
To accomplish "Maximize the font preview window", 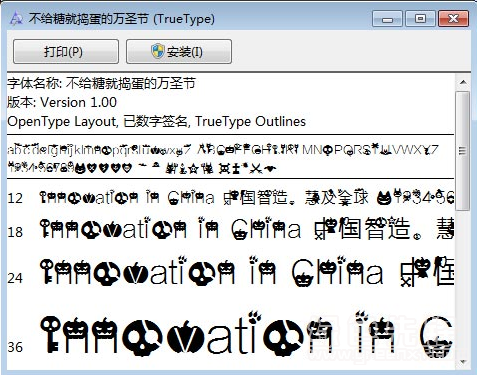I will [x=420, y=19].
